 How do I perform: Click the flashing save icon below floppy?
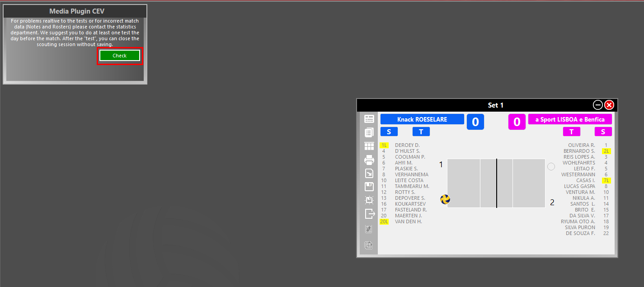click(x=369, y=200)
